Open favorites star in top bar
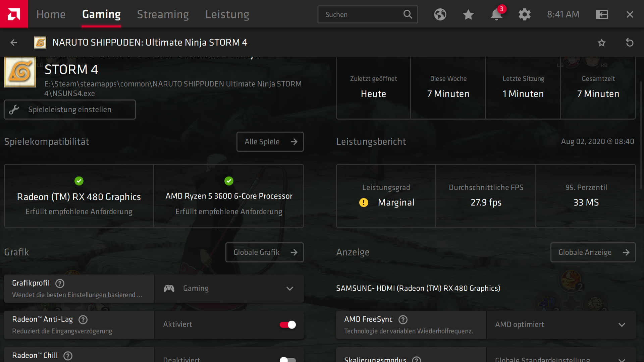This screenshot has width=644, height=362. point(468,14)
